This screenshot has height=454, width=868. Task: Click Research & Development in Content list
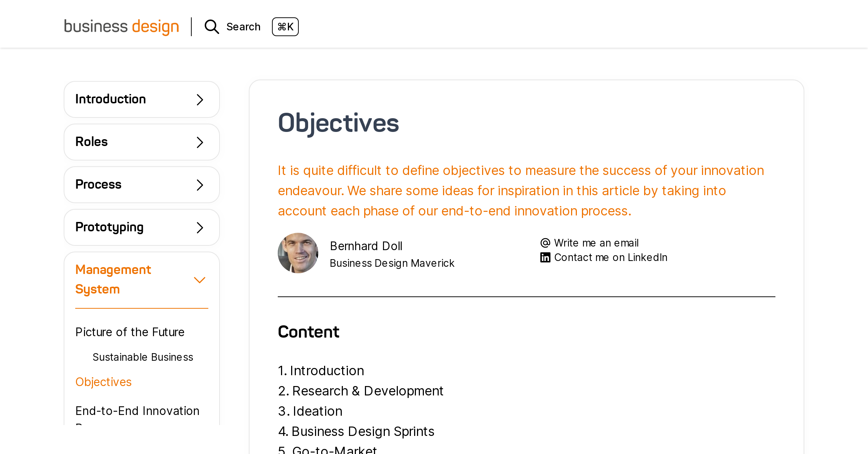(x=367, y=391)
